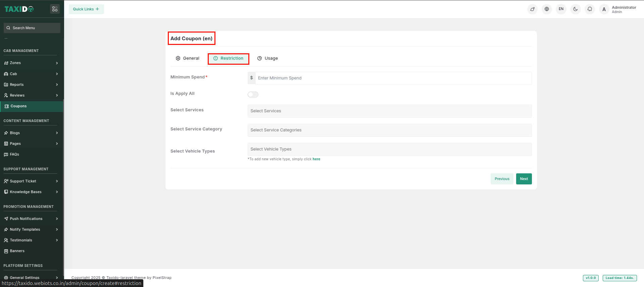
Task: Click the first round icon in header
Action: pos(532,9)
